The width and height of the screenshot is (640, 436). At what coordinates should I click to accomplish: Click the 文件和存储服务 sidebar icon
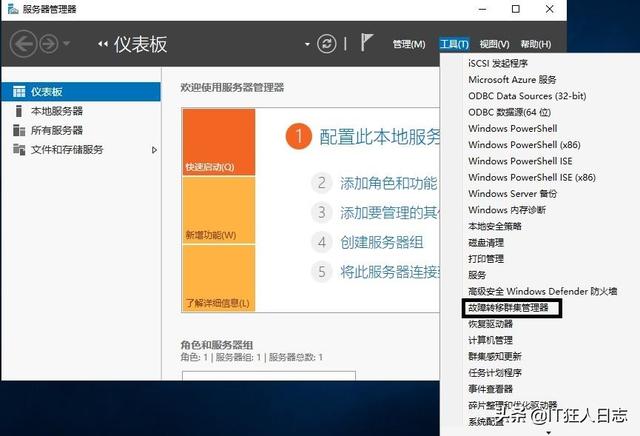tap(19, 149)
